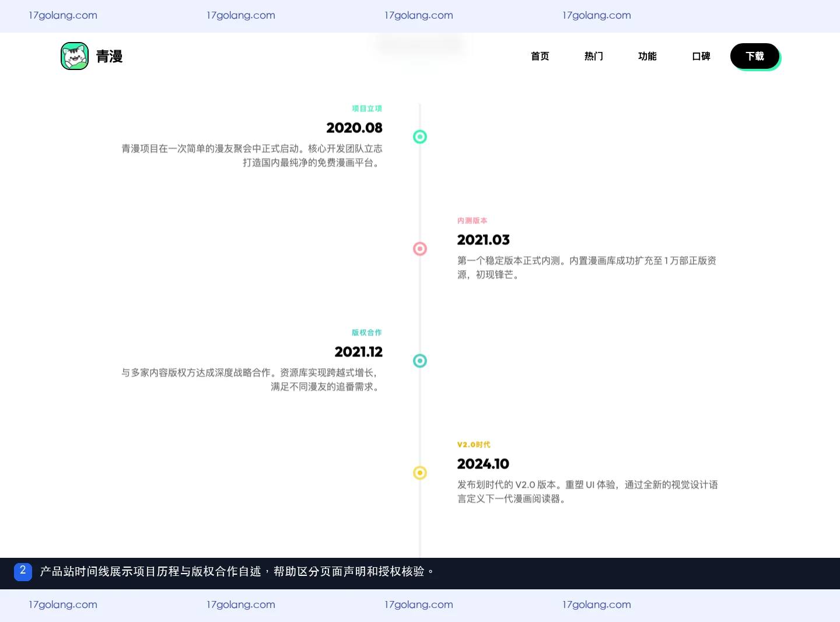Viewport: 840px width, 622px height.
Task: Select the green 2020.08 timeline marker
Action: coord(420,137)
